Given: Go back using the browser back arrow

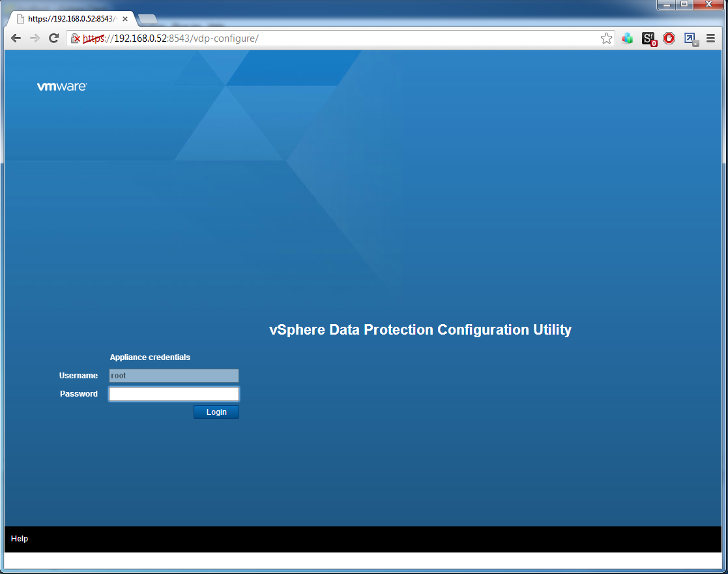Looking at the screenshot, I should 16,38.
